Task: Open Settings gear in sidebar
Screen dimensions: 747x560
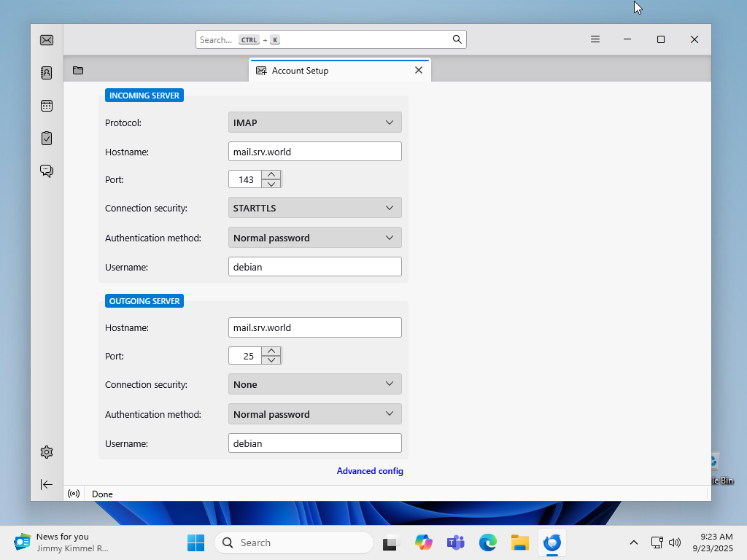Action: click(47, 452)
